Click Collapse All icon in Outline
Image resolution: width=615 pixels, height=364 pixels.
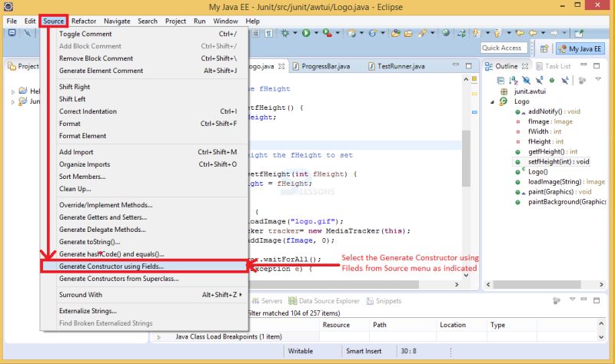tap(501, 81)
